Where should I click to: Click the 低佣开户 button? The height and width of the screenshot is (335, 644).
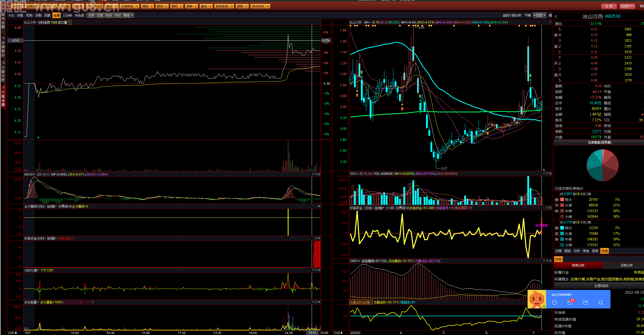(627, 6)
